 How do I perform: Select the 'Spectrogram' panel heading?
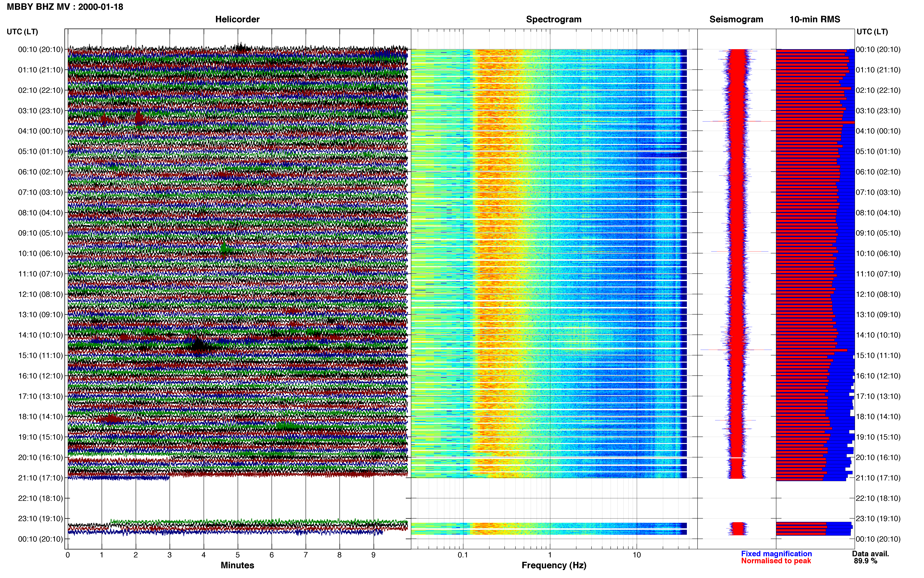[554, 20]
